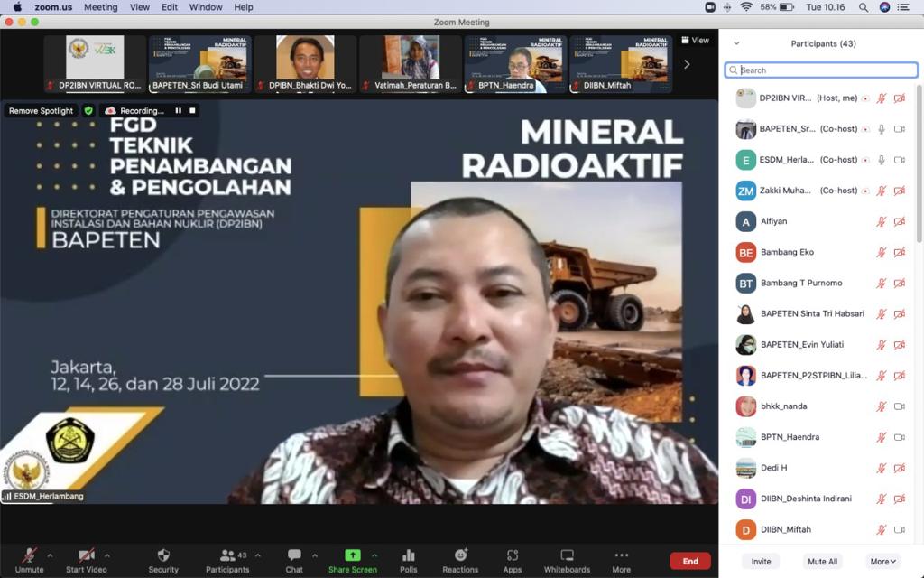
Task: Toggle the Participants panel icon
Action: click(x=227, y=555)
